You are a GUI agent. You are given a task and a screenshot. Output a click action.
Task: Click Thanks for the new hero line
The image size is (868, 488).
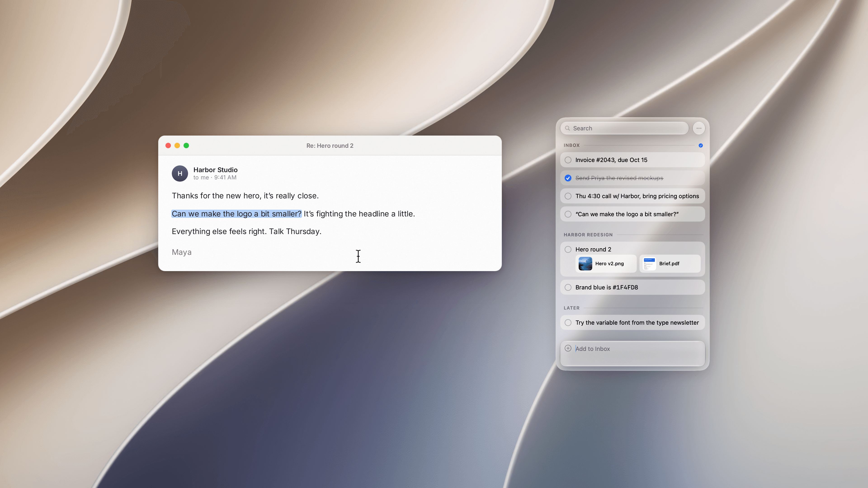tap(245, 196)
